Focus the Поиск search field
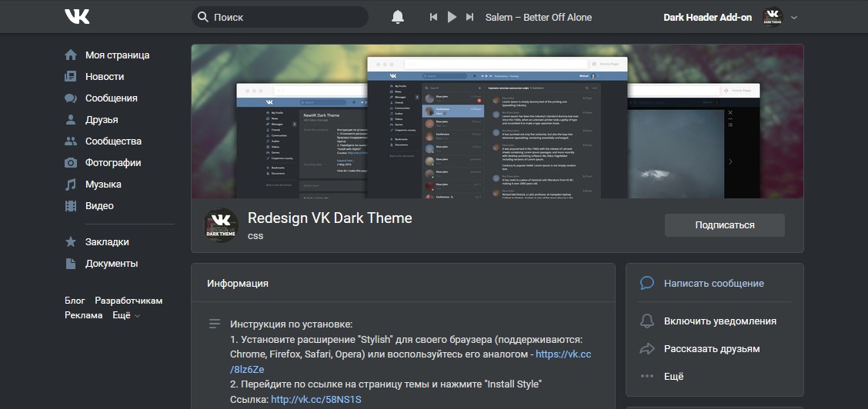The height and width of the screenshot is (409, 868). coord(280,17)
